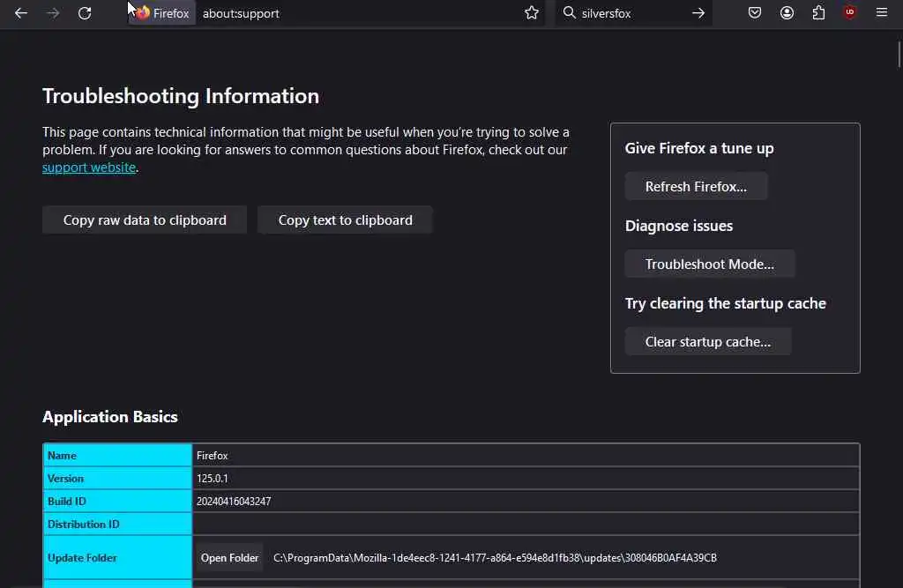Click Clear startup cache button
This screenshot has width=903, height=588.
click(x=708, y=342)
